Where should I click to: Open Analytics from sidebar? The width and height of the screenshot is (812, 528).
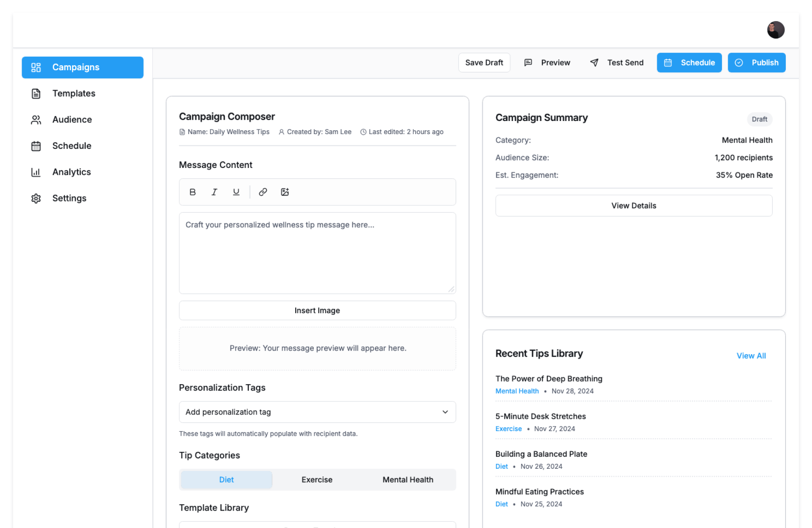coord(71,172)
